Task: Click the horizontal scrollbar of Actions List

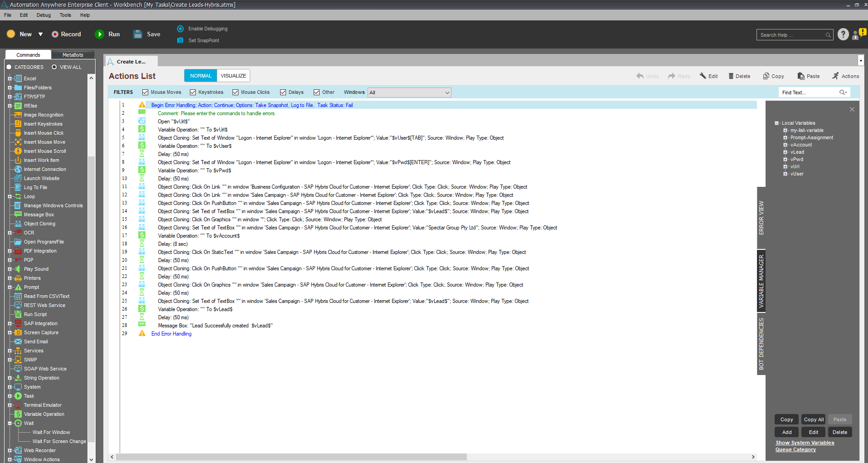Action: (291, 457)
